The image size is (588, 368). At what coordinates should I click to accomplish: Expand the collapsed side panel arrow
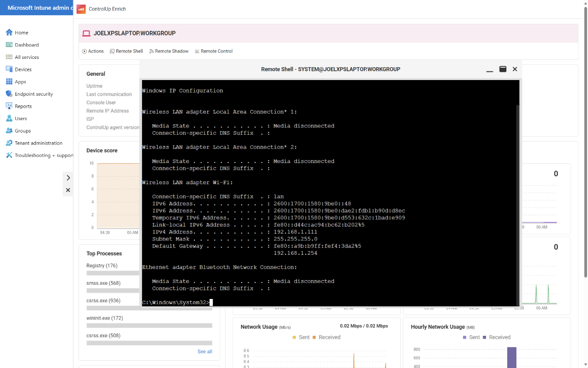click(x=68, y=178)
